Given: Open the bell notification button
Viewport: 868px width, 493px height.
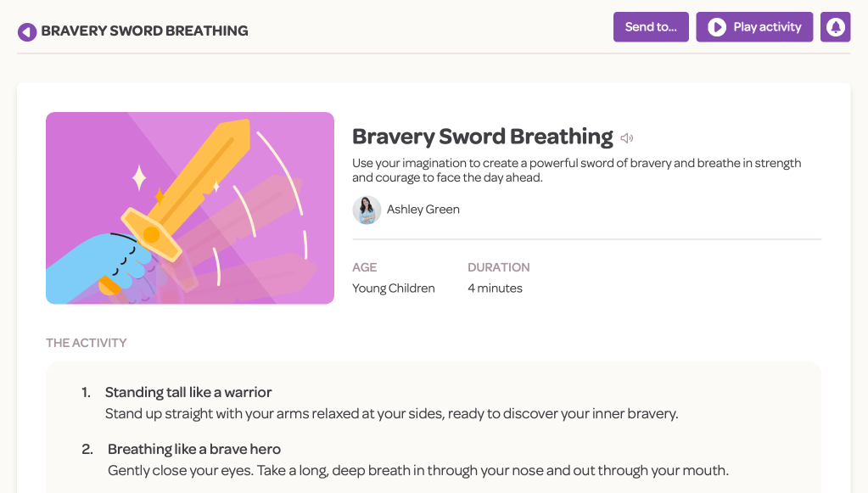Looking at the screenshot, I should point(835,27).
